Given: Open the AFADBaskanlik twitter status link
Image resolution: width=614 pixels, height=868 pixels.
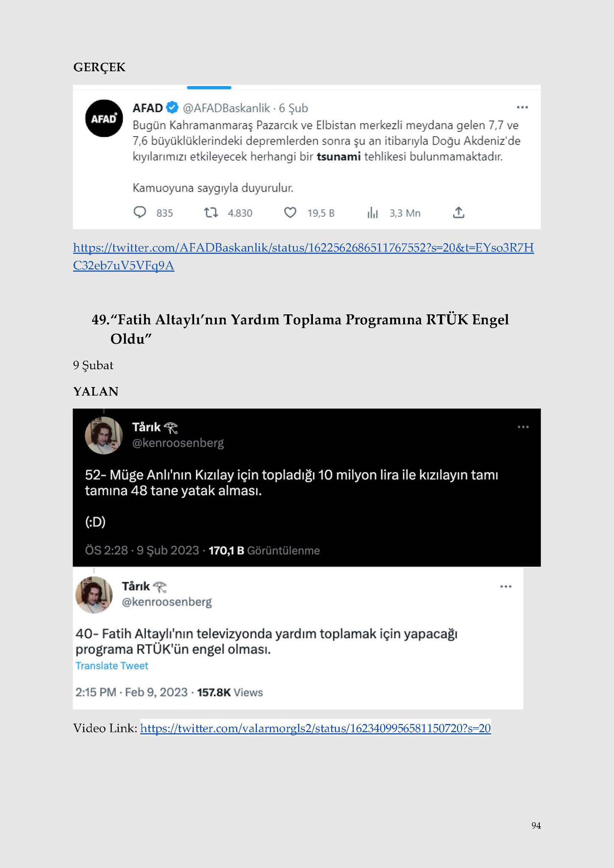Looking at the screenshot, I should click(303, 256).
